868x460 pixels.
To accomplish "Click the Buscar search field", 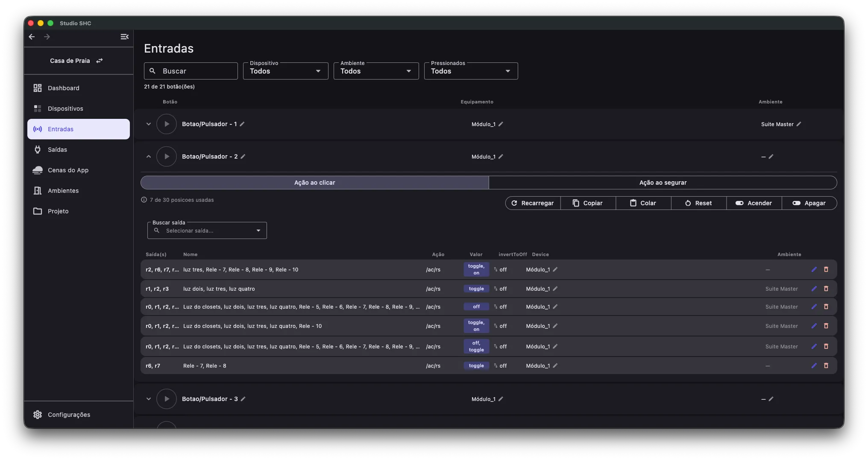I will click(x=191, y=71).
